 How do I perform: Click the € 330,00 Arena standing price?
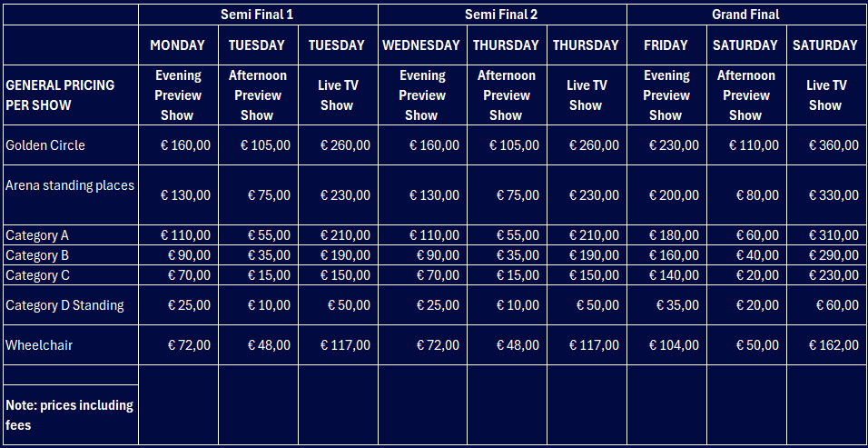click(826, 194)
